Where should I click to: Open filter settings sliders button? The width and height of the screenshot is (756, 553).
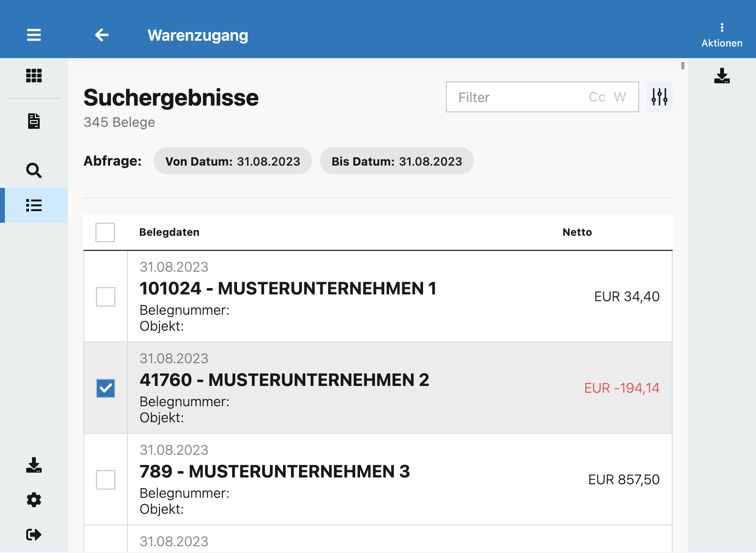click(660, 97)
